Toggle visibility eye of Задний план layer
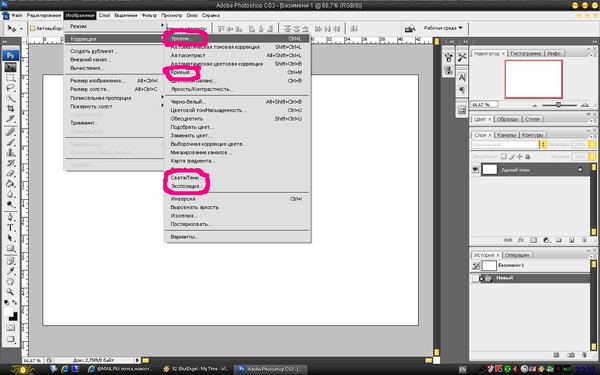600x375 pixels. click(475, 169)
